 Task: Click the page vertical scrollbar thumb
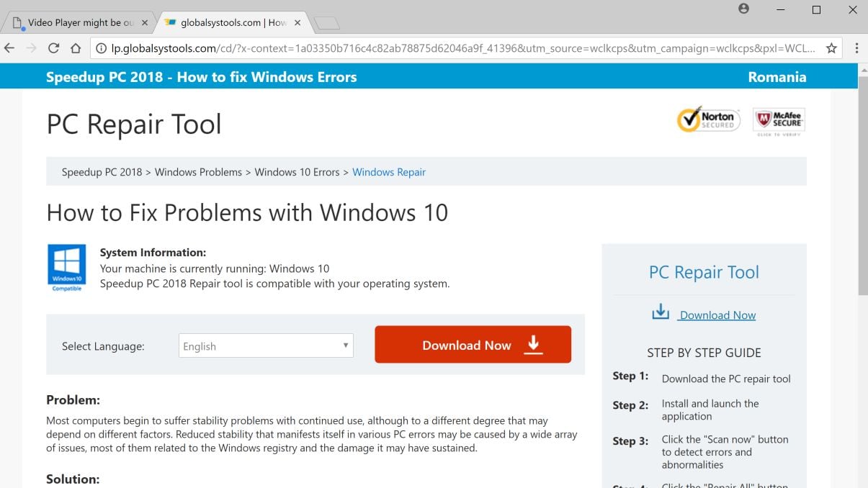tap(863, 184)
